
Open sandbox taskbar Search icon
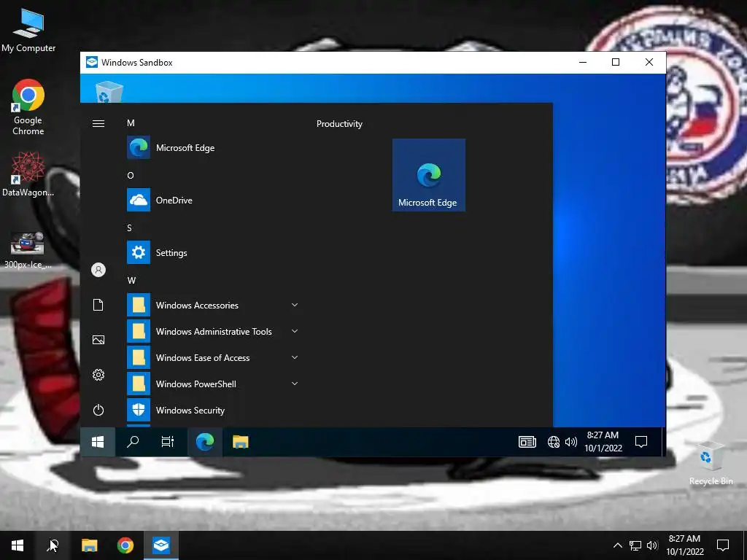pos(133,442)
